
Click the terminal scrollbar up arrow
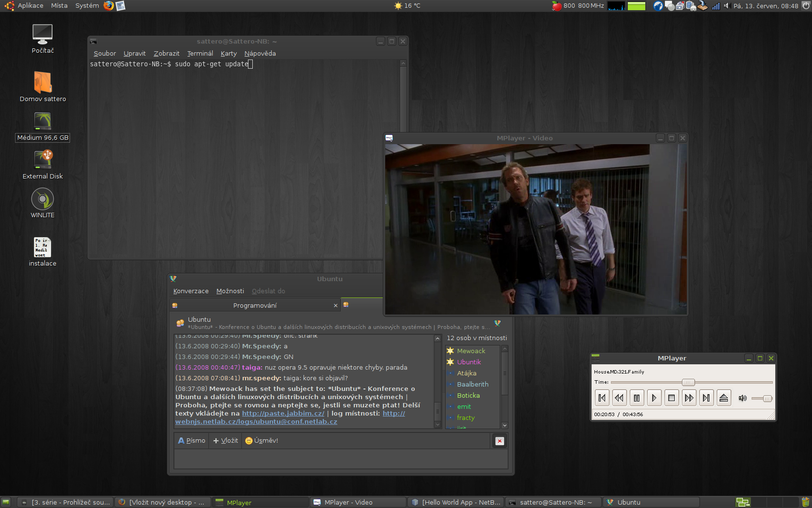click(x=403, y=63)
